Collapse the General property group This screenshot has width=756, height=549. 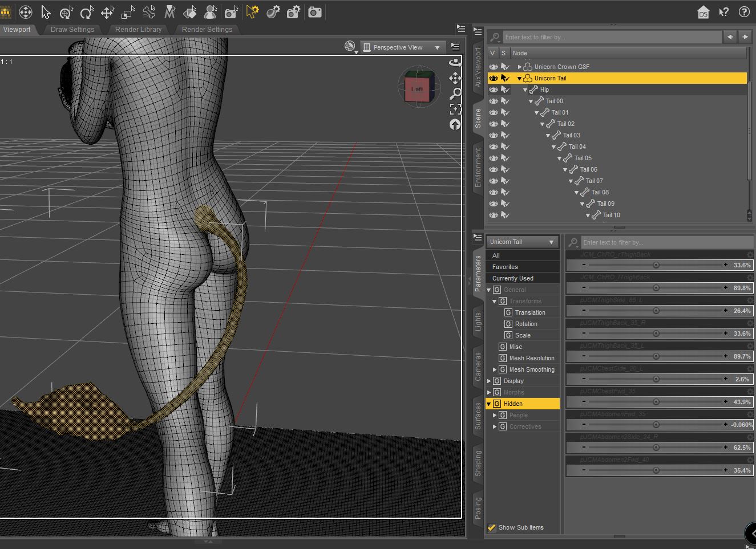(489, 290)
